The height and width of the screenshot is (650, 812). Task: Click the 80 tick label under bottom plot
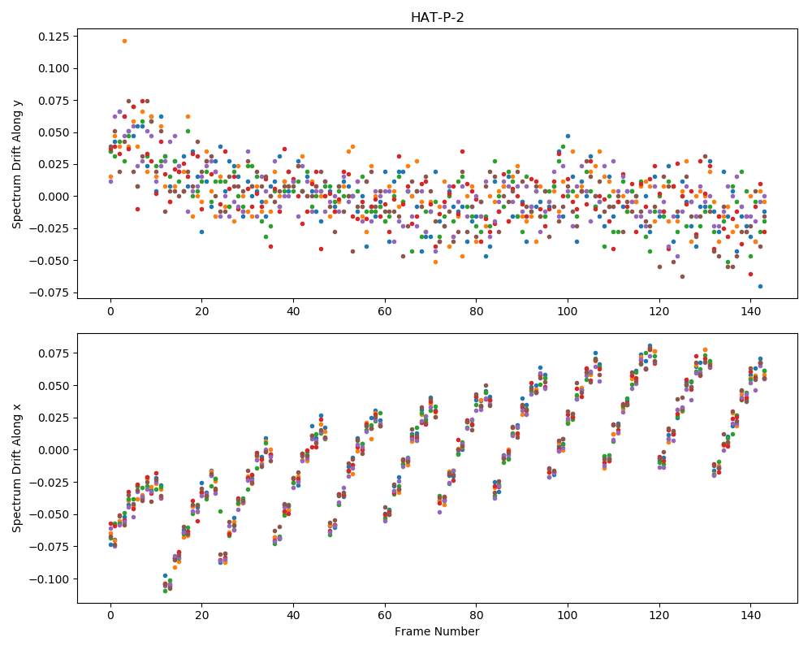[477, 615]
